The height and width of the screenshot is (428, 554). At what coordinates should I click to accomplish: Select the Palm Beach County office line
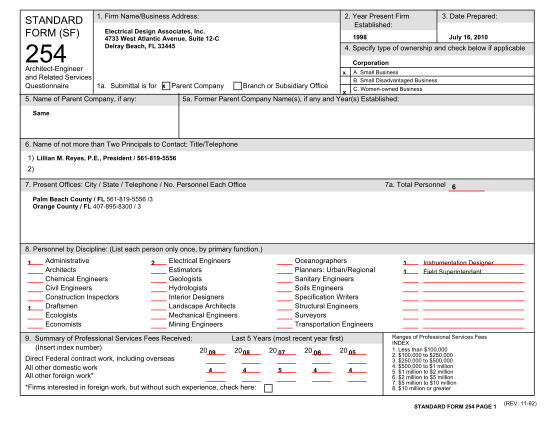point(93,199)
